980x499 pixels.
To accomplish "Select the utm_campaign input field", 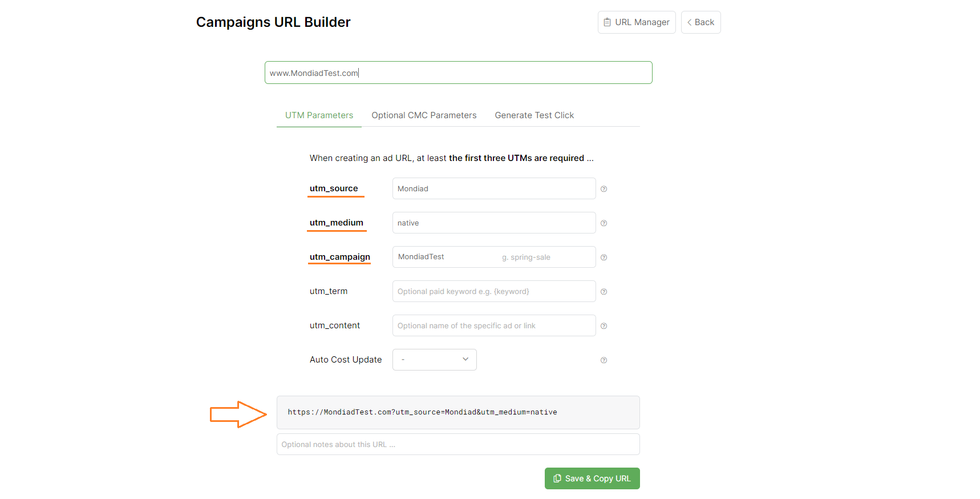I will click(493, 257).
